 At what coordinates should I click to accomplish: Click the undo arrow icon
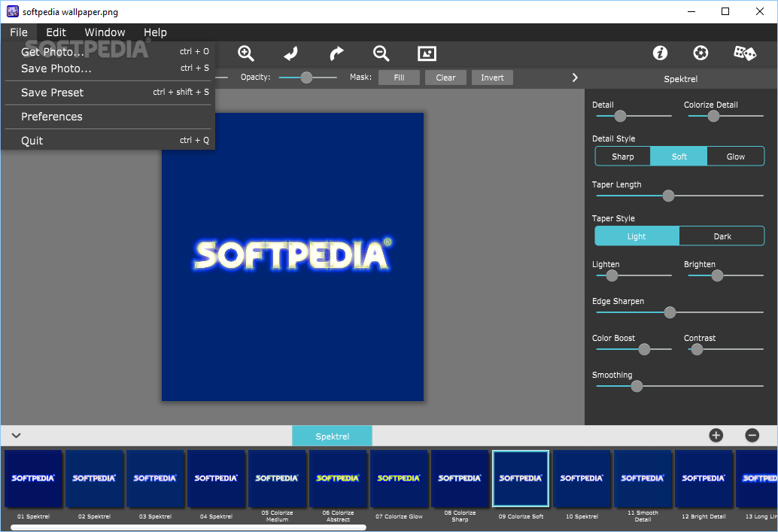pyautogui.click(x=290, y=53)
